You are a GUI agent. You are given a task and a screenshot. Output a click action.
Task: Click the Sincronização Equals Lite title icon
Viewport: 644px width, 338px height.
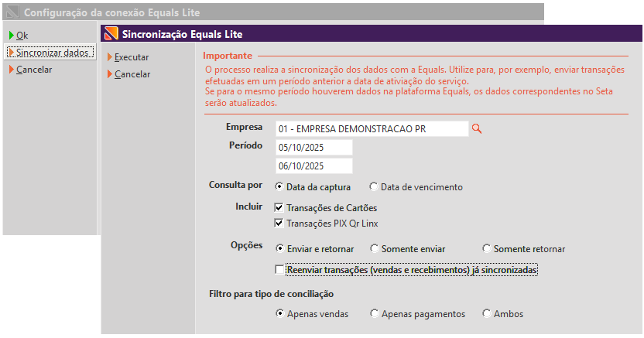111,34
